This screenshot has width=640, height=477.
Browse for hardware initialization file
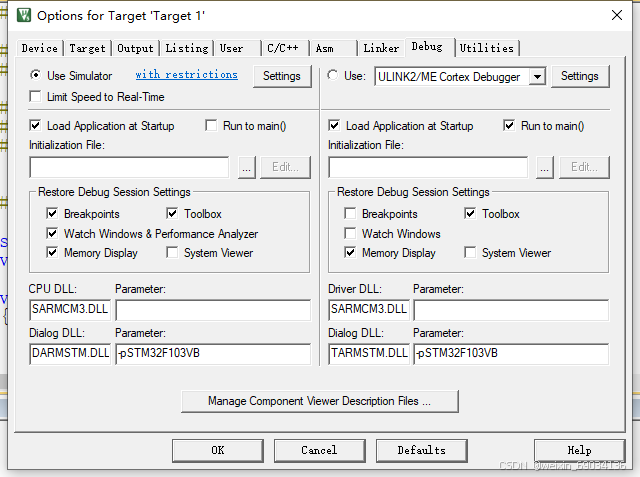pos(545,167)
